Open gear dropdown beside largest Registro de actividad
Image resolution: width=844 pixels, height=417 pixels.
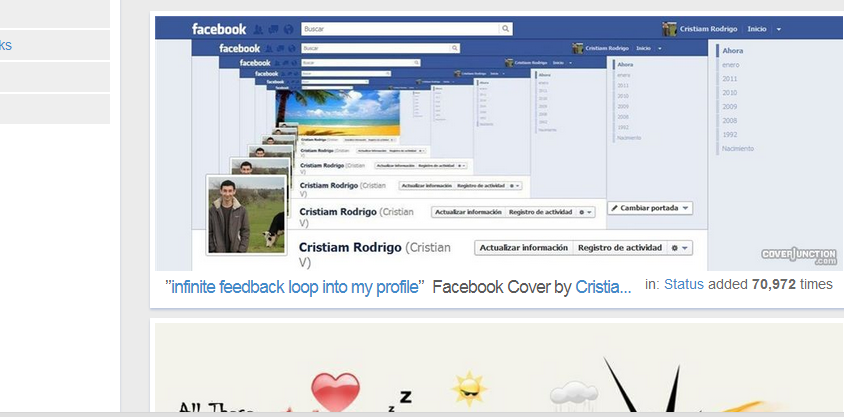[x=680, y=248]
